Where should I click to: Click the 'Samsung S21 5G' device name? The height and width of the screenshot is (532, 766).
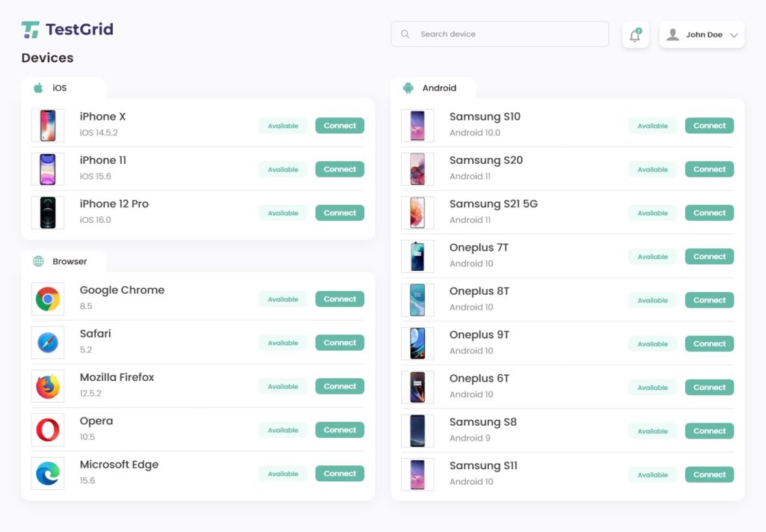[494, 204]
